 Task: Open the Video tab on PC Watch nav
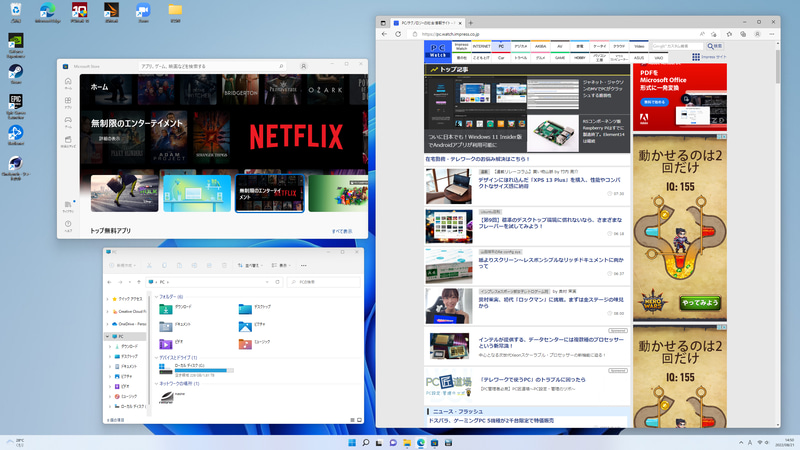[639, 46]
